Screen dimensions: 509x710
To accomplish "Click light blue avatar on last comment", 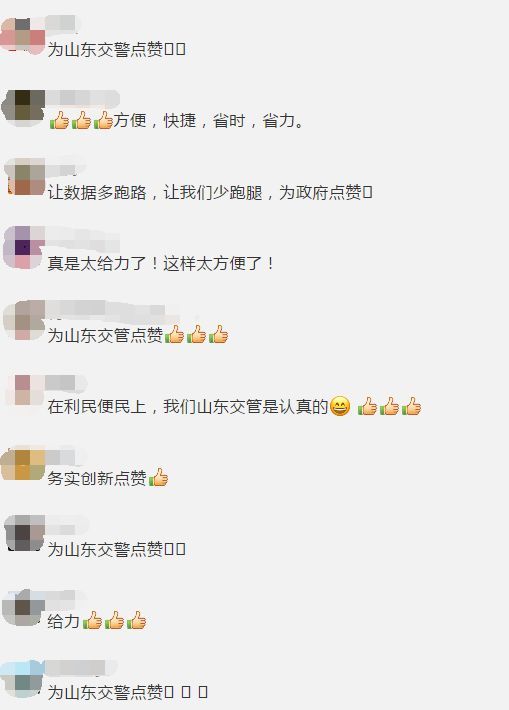I will (22, 680).
